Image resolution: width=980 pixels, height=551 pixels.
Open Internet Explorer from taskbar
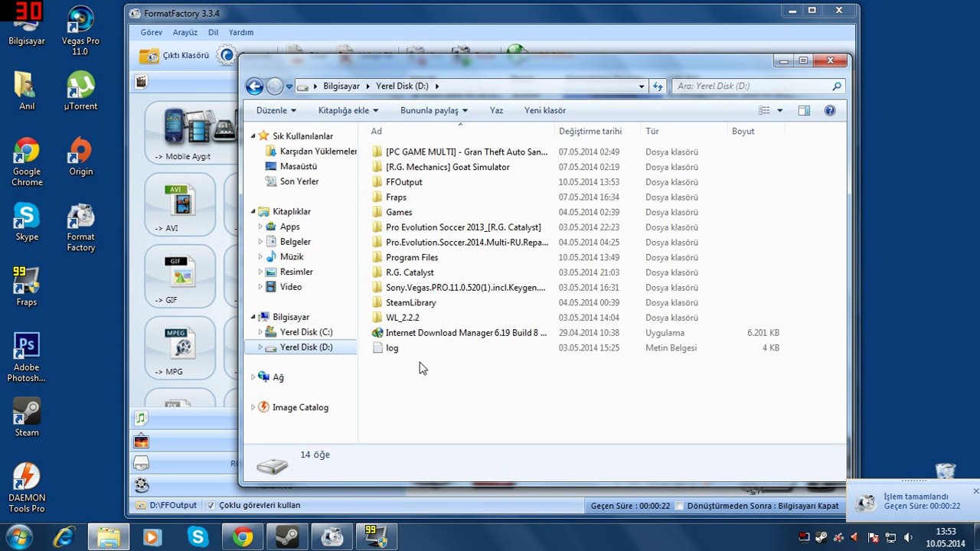click(x=64, y=536)
